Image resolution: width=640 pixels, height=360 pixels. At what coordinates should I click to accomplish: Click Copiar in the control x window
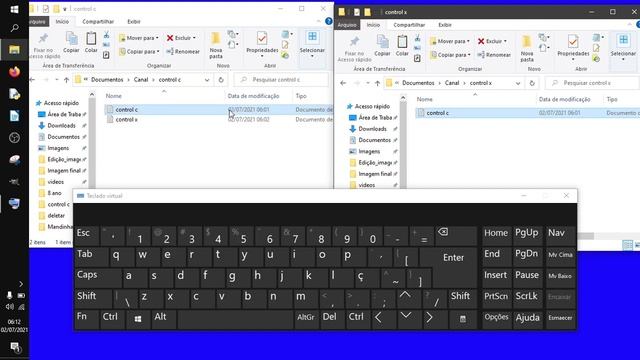click(382, 46)
